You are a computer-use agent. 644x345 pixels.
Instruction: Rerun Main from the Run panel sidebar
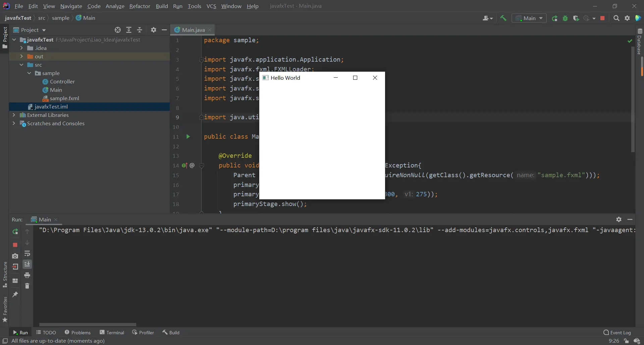15,231
